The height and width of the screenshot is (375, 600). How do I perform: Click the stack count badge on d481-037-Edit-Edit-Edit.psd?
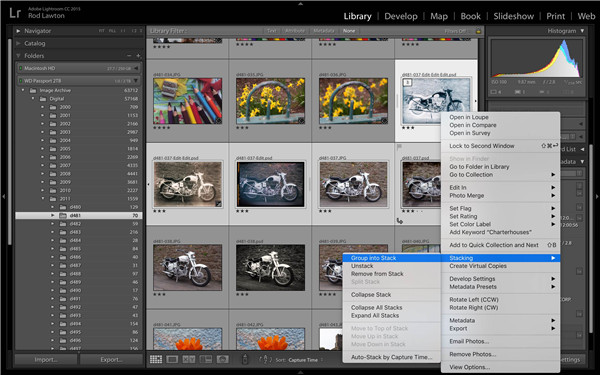(x=408, y=82)
